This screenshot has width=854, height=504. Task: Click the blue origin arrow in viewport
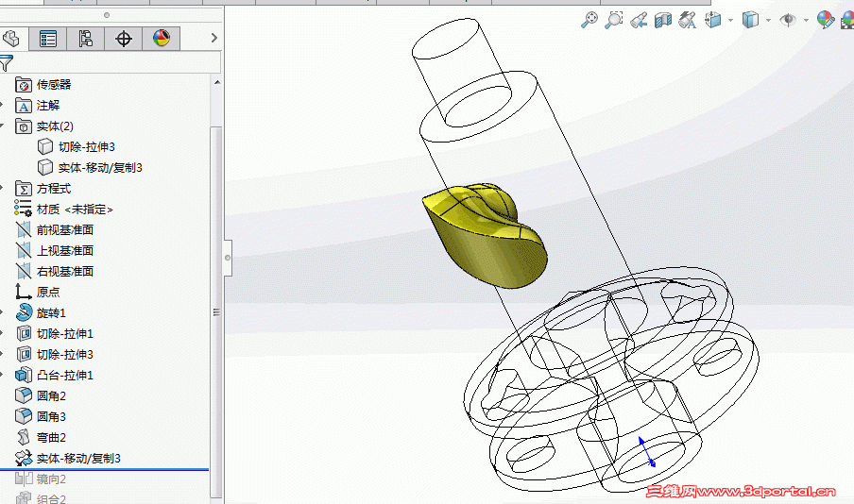click(646, 451)
